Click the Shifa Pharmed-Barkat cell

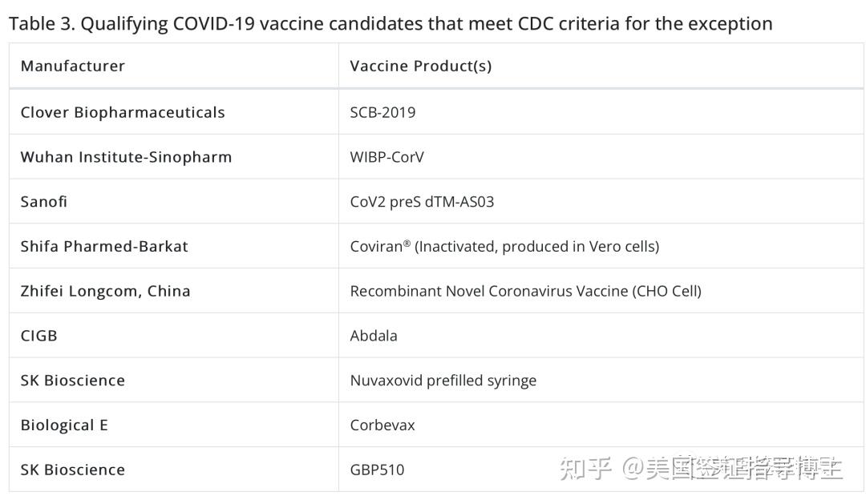tap(104, 246)
